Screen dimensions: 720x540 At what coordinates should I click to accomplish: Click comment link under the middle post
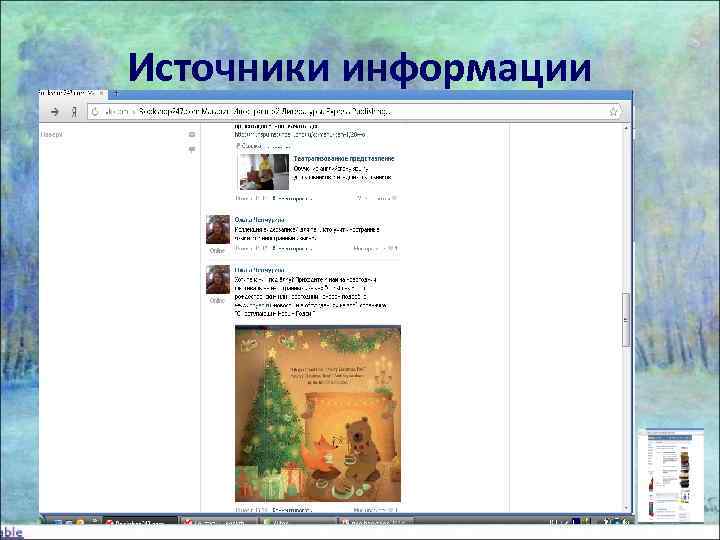click(292, 249)
